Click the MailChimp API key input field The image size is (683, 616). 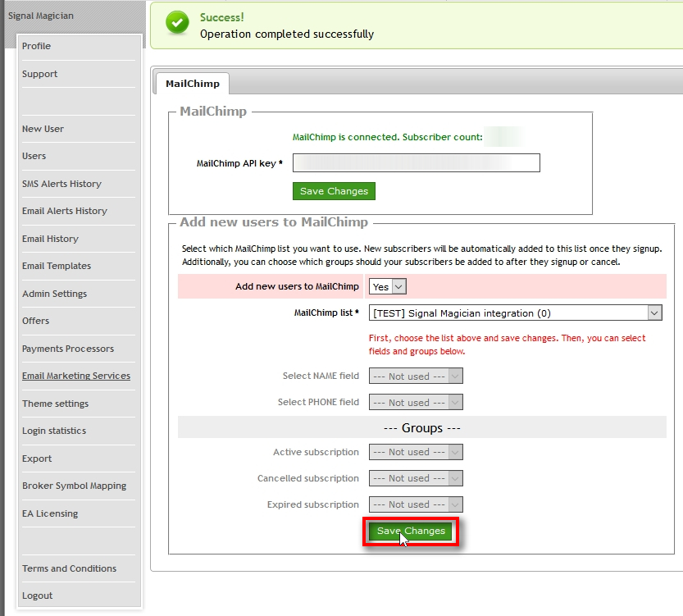click(x=416, y=163)
